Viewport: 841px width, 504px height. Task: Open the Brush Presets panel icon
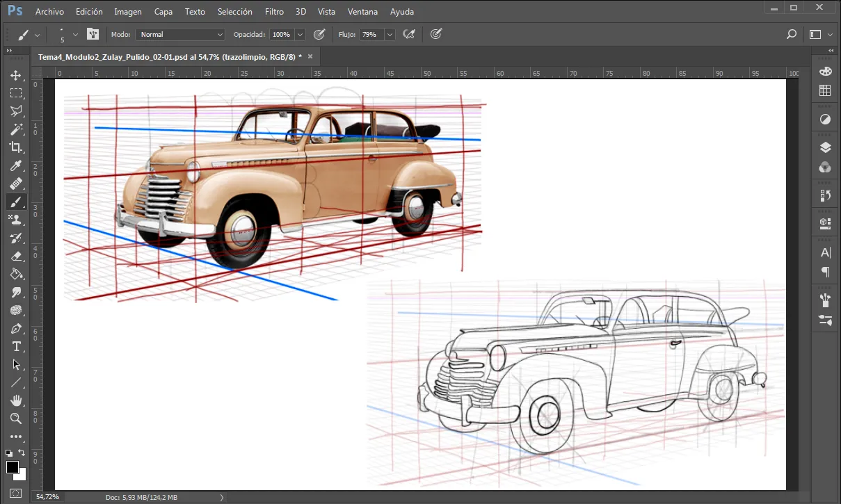826,300
